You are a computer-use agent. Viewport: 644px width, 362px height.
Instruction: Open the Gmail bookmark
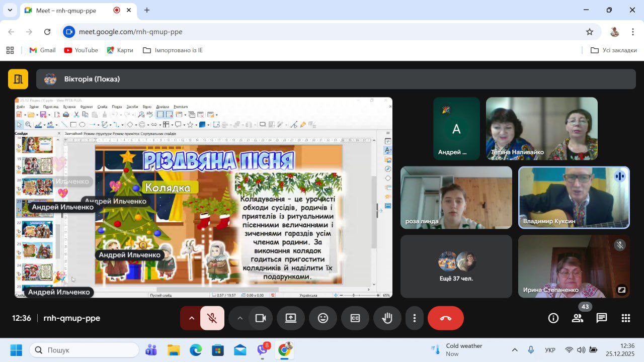coord(42,50)
